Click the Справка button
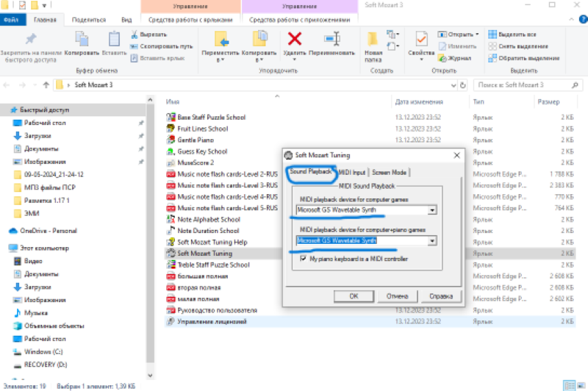Screen dimensions: 588x391 click(x=441, y=296)
